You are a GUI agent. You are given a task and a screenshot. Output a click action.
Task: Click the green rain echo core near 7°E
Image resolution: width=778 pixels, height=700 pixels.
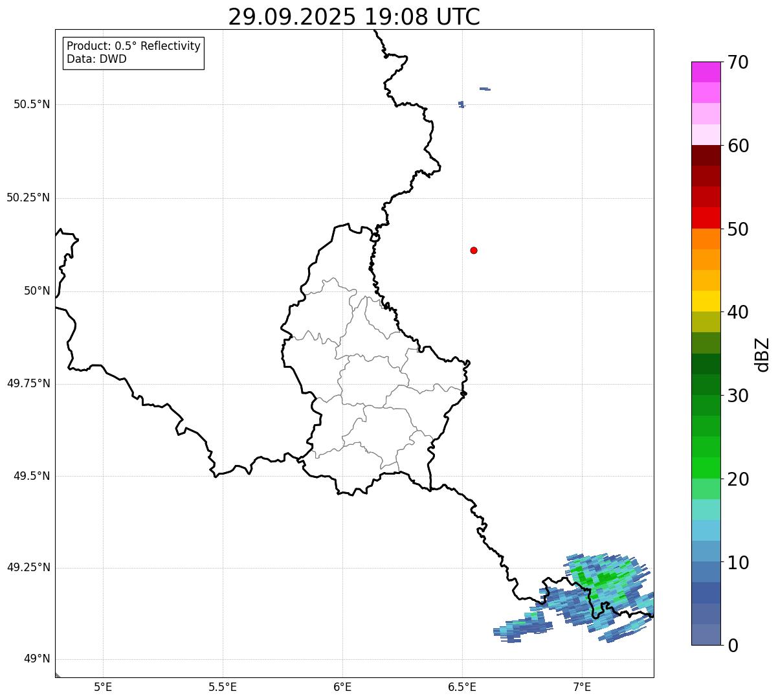pos(601,577)
